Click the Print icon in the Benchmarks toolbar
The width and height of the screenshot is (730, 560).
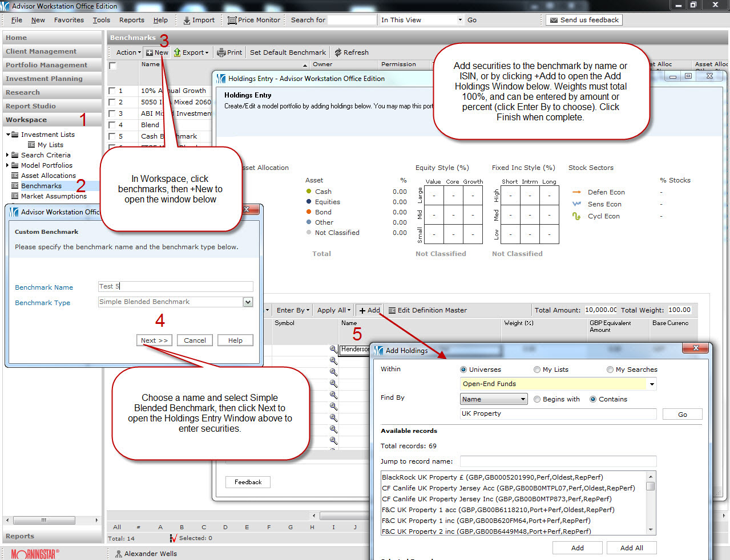[221, 52]
